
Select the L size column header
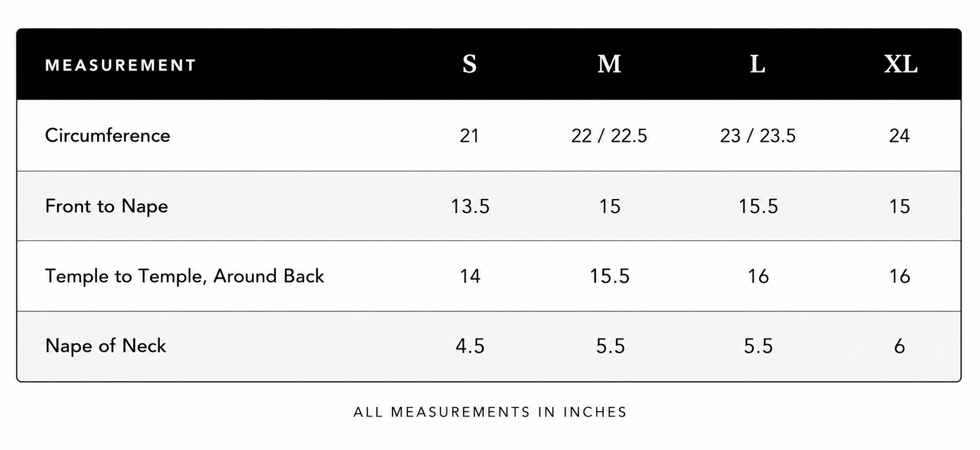(758, 64)
